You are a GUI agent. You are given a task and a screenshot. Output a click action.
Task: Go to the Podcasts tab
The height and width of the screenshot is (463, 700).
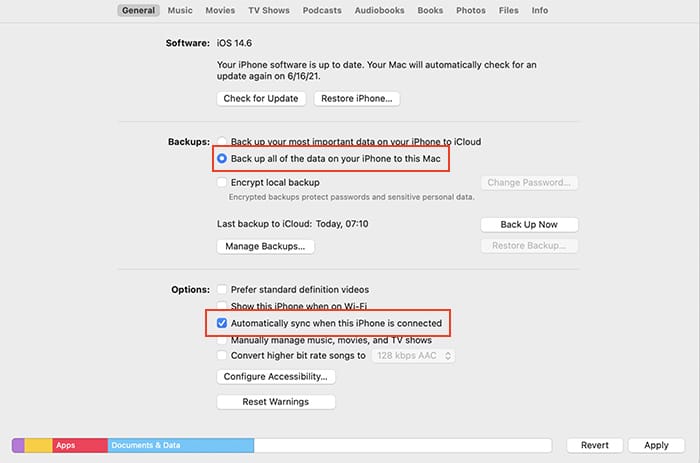[320, 10]
